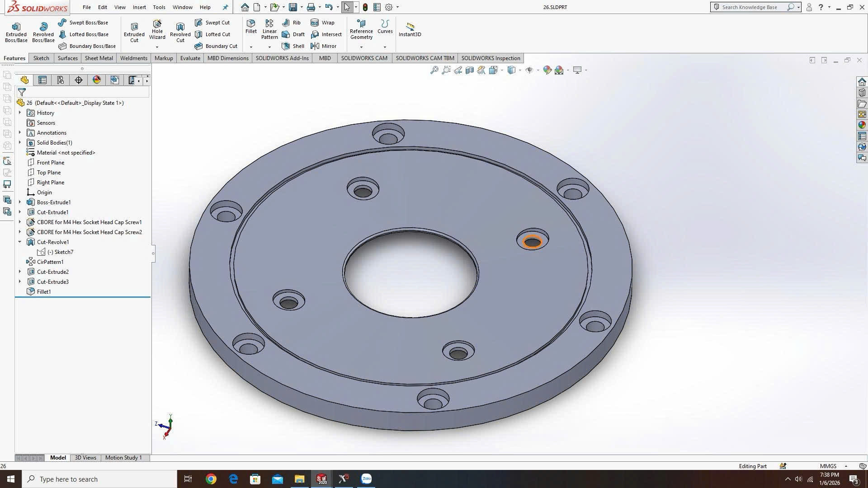Select the Front Plane item
The width and height of the screenshot is (868, 488).
pyautogui.click(x=50, y=163)
